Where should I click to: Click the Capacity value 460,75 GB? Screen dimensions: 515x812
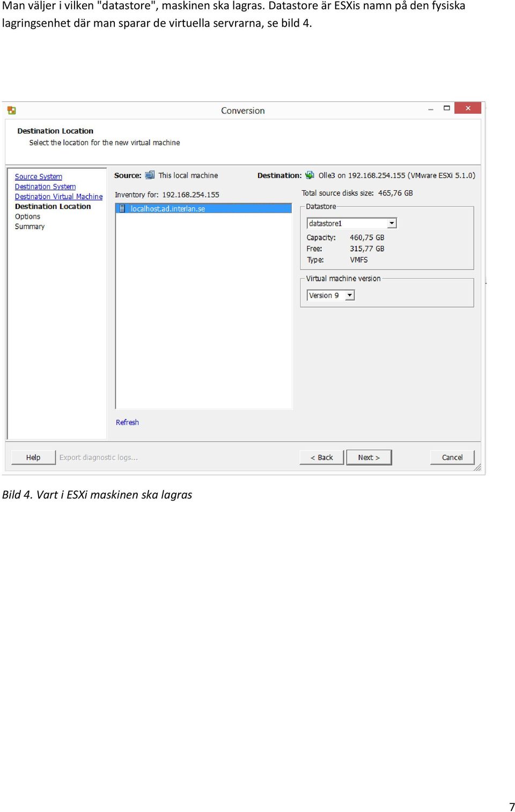click(x=367, y=237)
